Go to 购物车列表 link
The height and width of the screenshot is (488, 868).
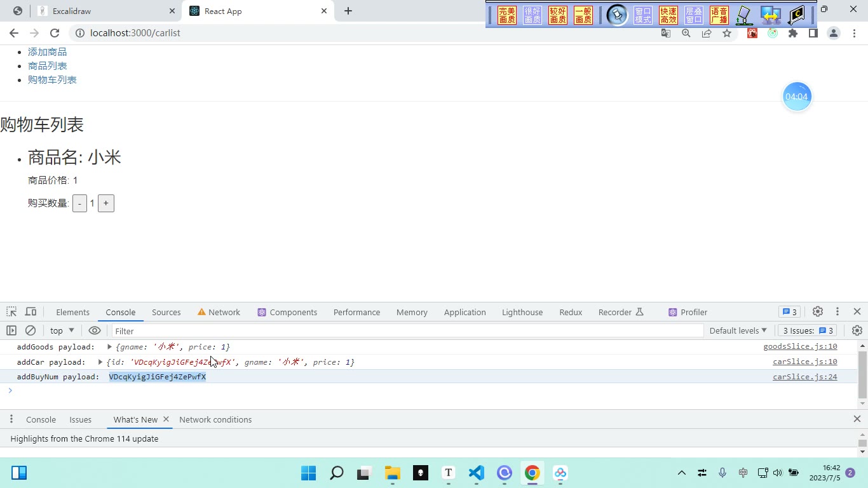click(52, 80)
